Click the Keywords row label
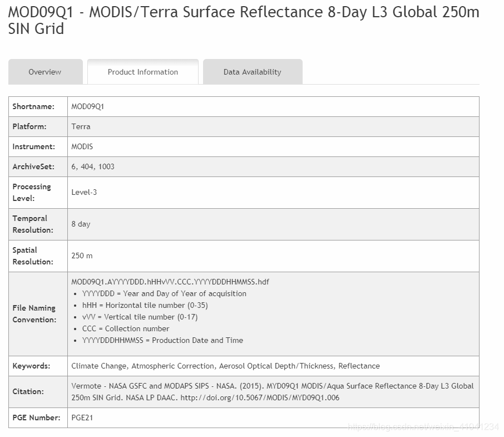The height and width of the screenshot is (437, 504). pyautogui.click(x=31, y=366)
